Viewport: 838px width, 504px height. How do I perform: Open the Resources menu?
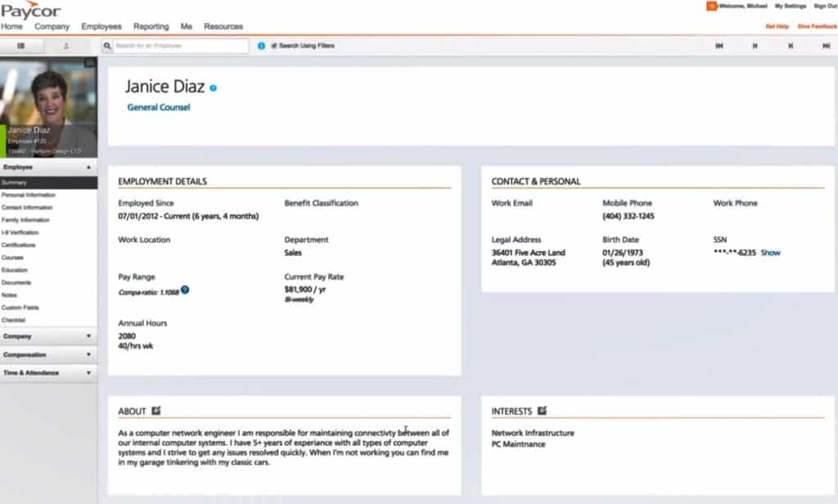click(223, 25)
